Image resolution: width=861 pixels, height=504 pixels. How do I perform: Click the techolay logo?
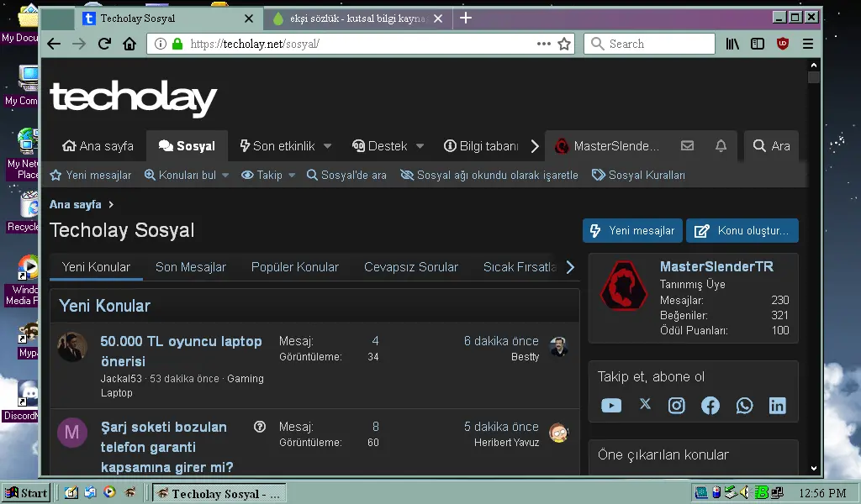pyautogui.click(x=134, y=99)
